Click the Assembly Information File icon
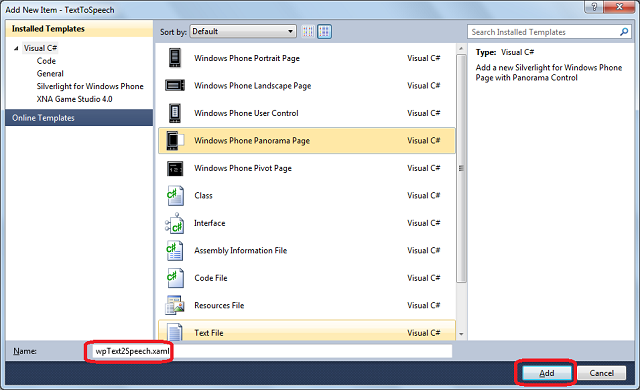640x390 pixels. (x=175, y=250)
